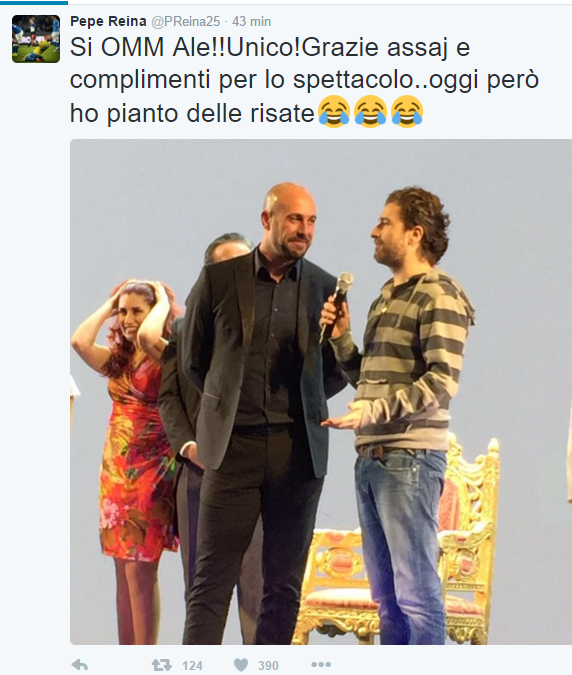
Task: Open the @PReina25 handle link
Action: tap(186, 21)
